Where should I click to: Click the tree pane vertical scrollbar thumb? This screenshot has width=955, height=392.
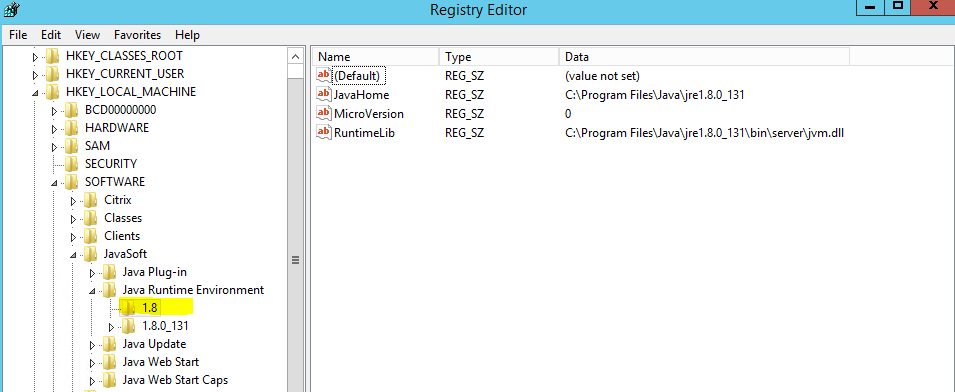point(295,260)
